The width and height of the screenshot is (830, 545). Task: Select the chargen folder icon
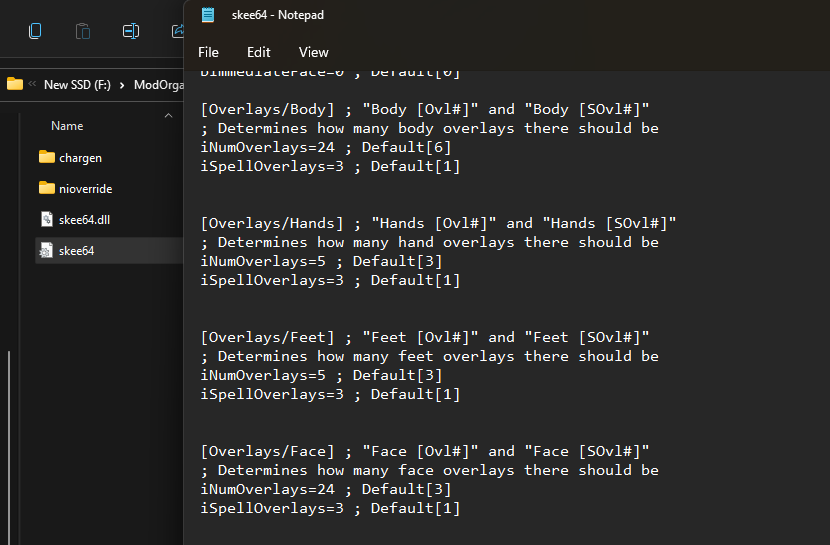[x=47, y=157]
